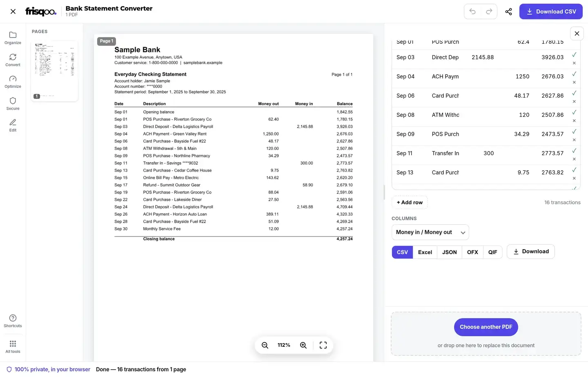This screenshot has width=588, height=377.
Task: Select the page 1 thumbnail
Action: [54, 71]
